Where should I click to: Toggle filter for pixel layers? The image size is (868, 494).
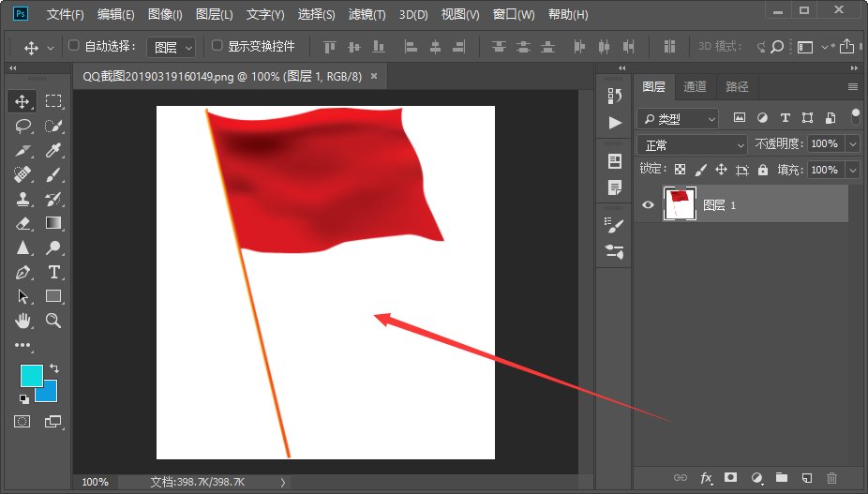[739, 117]
